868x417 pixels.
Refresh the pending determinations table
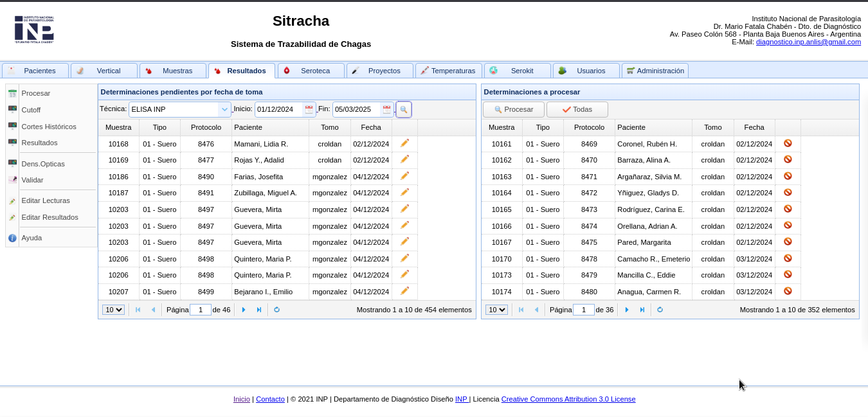click(276, 310)
